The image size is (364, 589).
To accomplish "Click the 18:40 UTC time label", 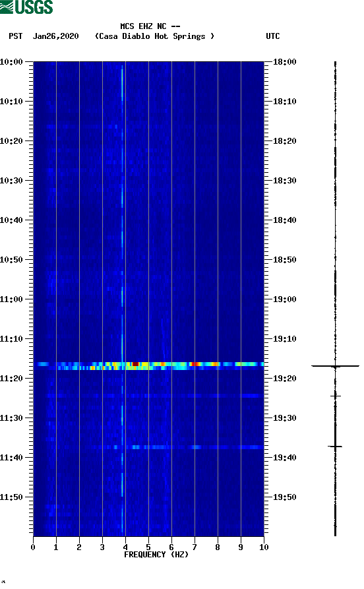I will [x=285, y=220].
